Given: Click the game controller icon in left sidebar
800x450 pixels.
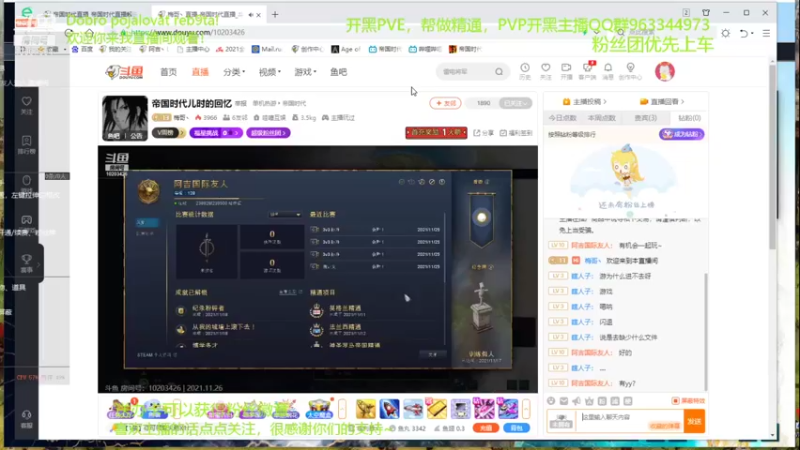Looking at the screenshot, I should click(27, 220).
